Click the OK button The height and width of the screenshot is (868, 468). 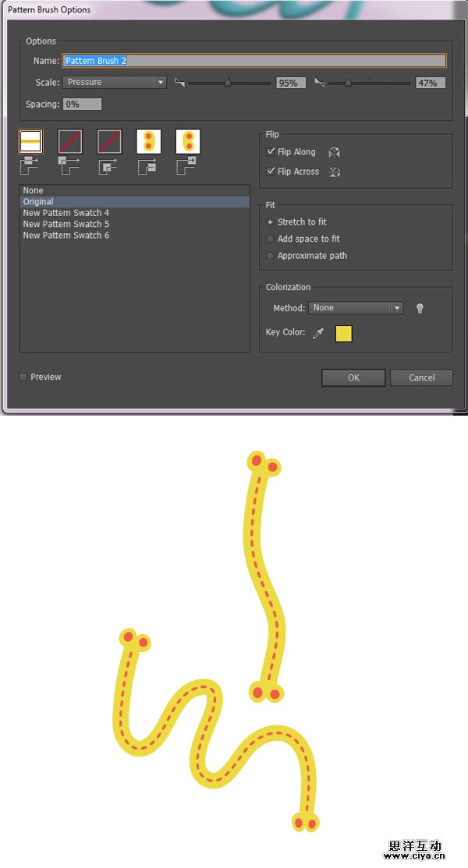[353, 377]
